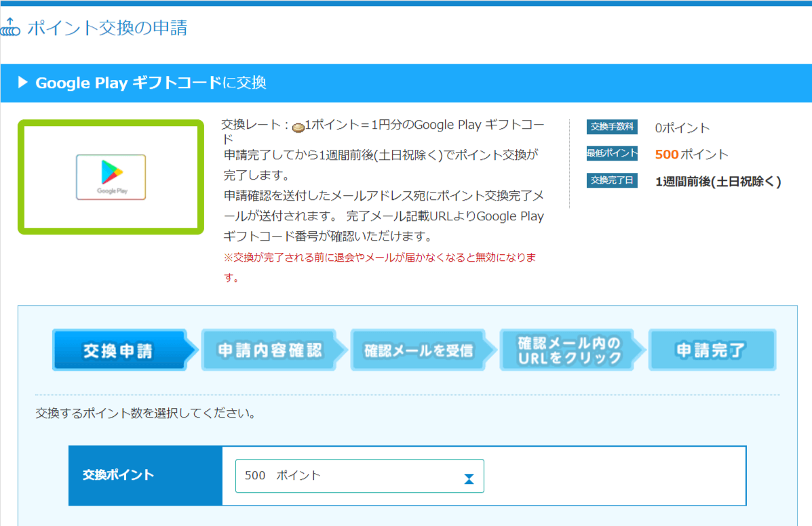Select the 確認メール内のURLをクリック step
Screen dimensions: 812x526
pyautogui.click(x=568, y=350)
